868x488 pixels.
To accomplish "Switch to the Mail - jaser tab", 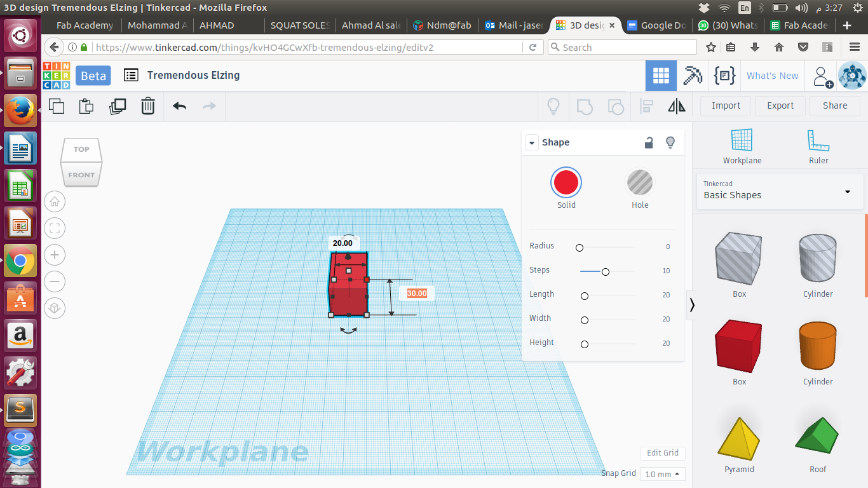I will pos(514,25).
